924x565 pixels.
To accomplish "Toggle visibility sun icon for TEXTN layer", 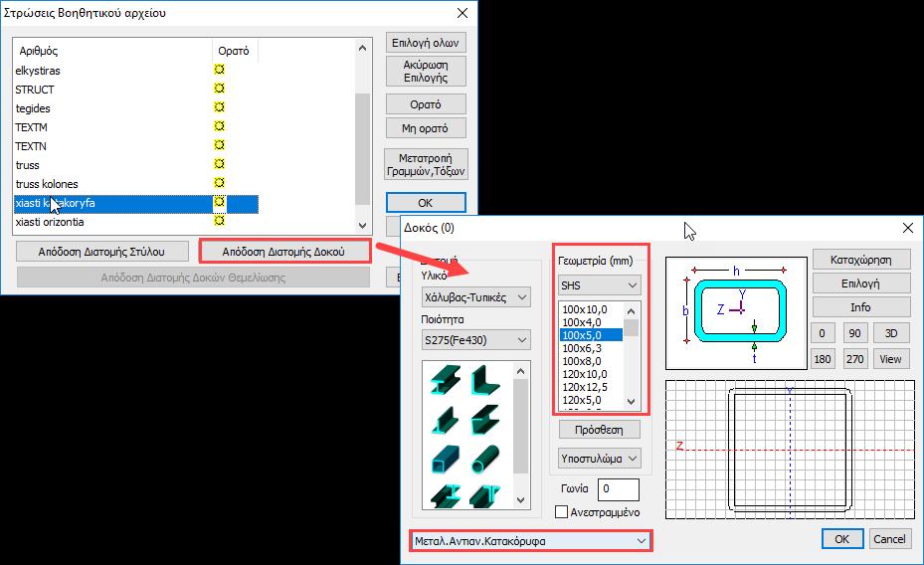I will [219, 145].
